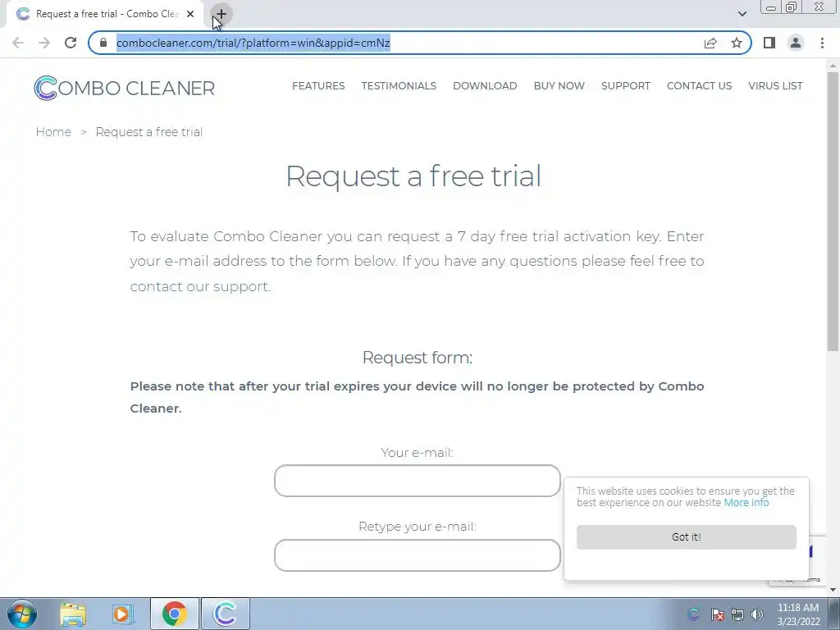Viewport: 840px width, 630px height.
Task: Open the SUPPORT menu item
Action: pyautogui.click(x=626, y=85)
